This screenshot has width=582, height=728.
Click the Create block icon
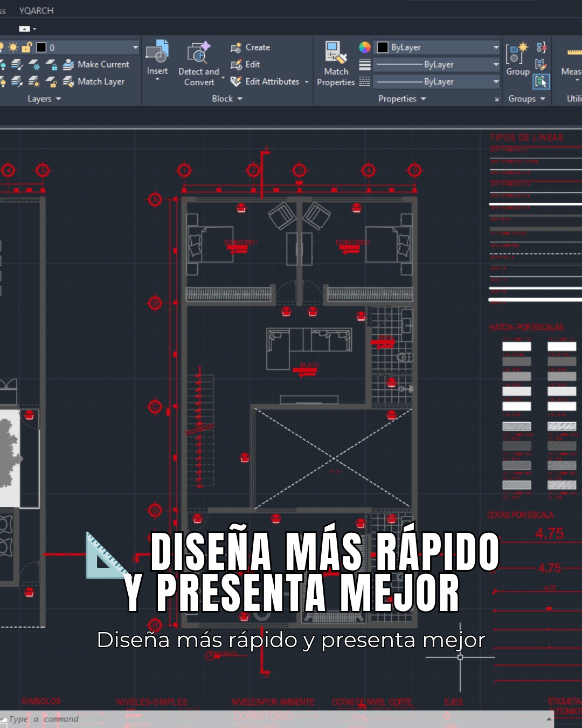pyautogui.click(x=236, y=48)
